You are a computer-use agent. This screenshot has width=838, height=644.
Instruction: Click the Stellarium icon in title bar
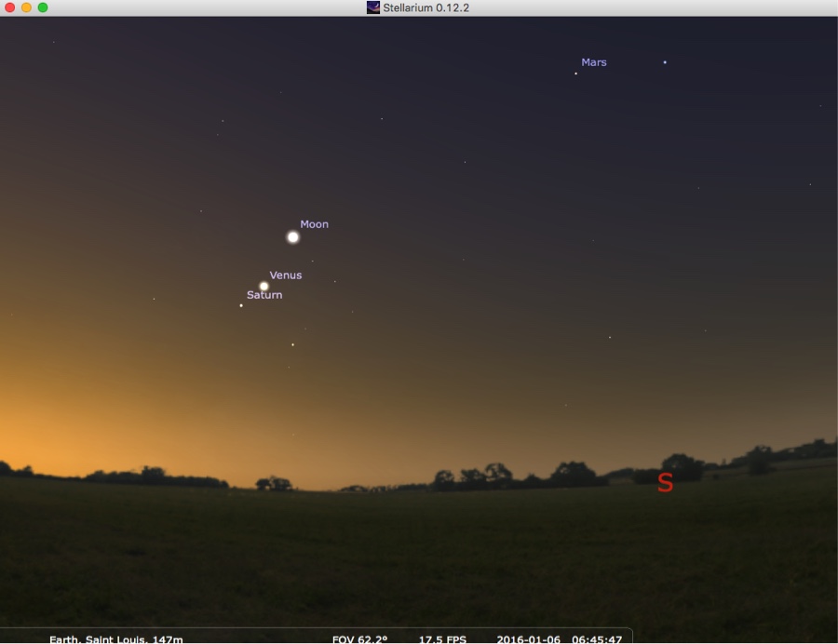pos(373,7)
